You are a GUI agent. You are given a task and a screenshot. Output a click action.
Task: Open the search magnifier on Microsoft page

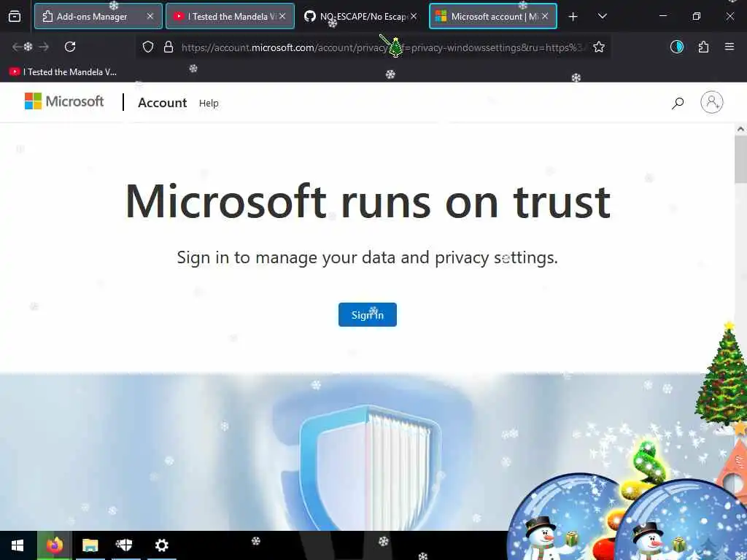click(678, 103)
